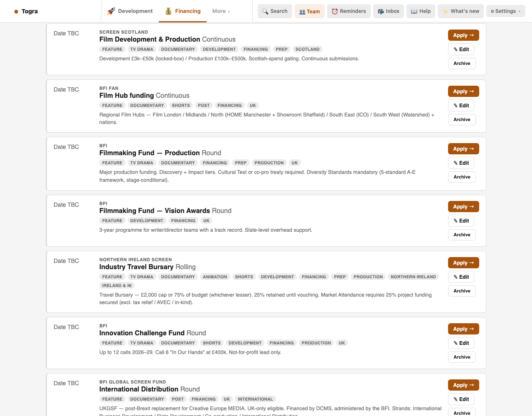Click the BFI GLOBAL SCREEN FUND label
The width and height of the screenshot is (532, 416).
point(133,382)
